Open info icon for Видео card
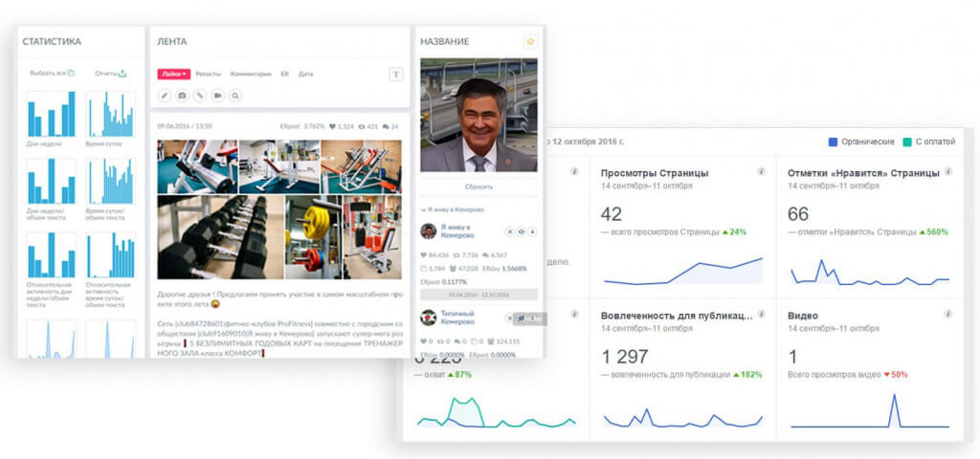The width and height of the screenshot is (980, 459). coord(948,314)
